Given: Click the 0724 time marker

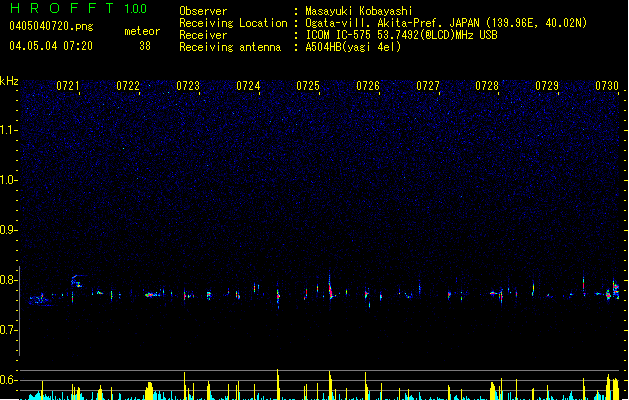Looking at the screenshot, I should pyautogui.click(x=248, y=86).
